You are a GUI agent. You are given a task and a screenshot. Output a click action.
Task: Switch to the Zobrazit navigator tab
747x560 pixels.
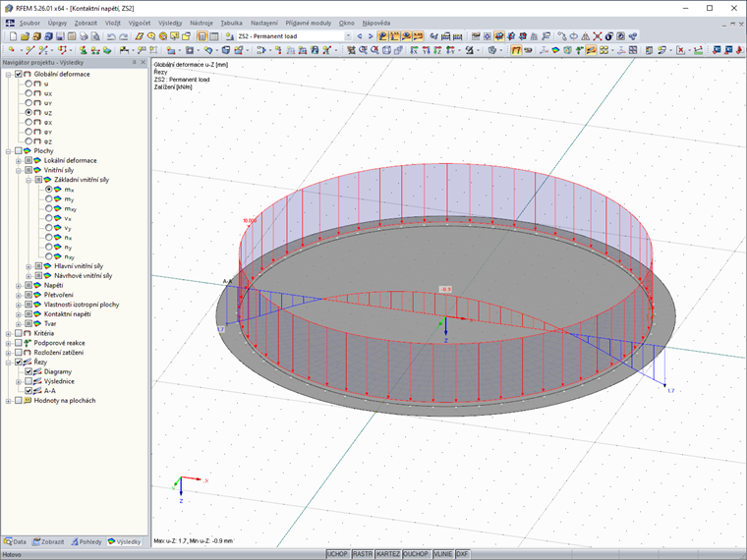46,541
